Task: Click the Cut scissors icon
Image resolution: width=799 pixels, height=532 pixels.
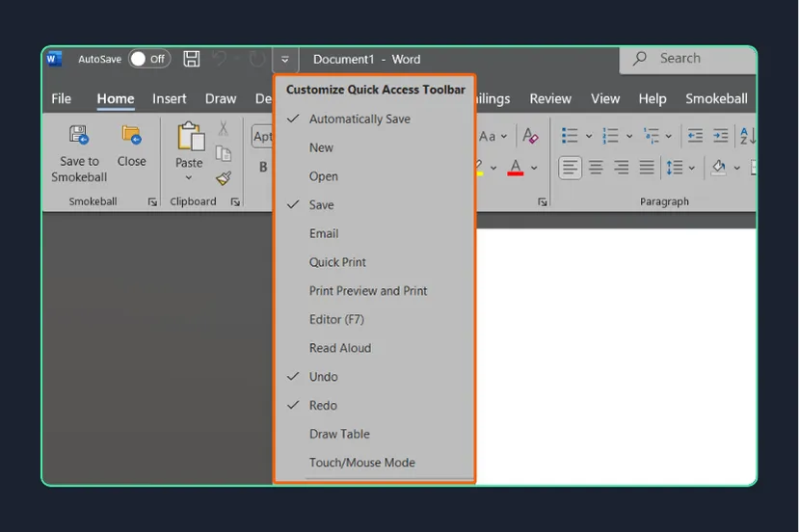Action: point(224,128)
